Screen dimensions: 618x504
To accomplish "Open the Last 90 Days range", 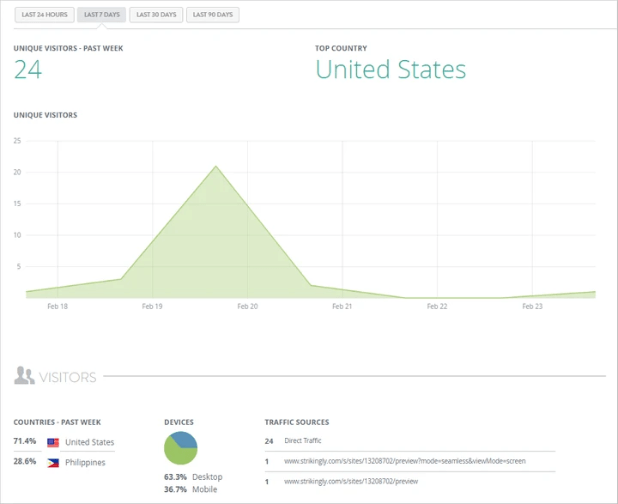I will [213, 15].
